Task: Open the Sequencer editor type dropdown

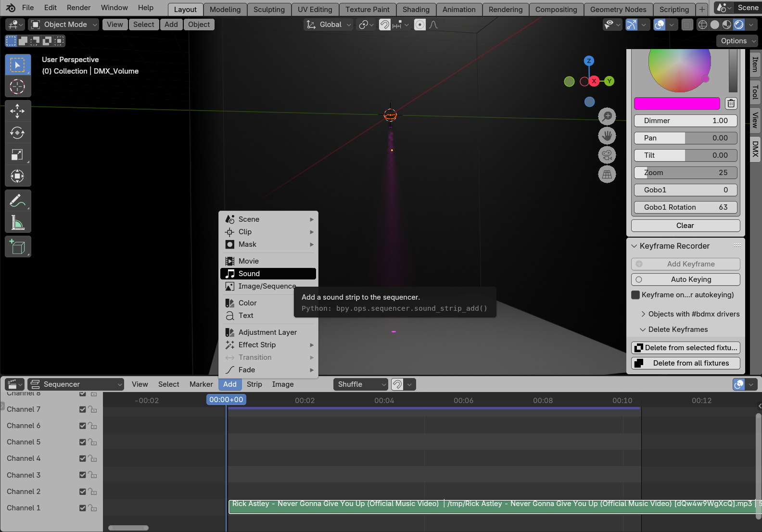Action: click(76, 384)
